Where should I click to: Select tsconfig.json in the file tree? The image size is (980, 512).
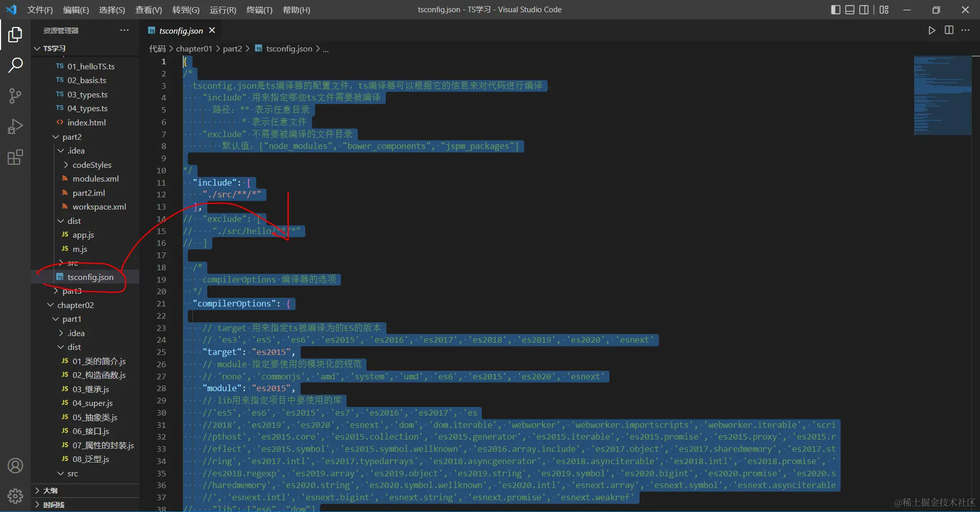[x=90, y=277]
